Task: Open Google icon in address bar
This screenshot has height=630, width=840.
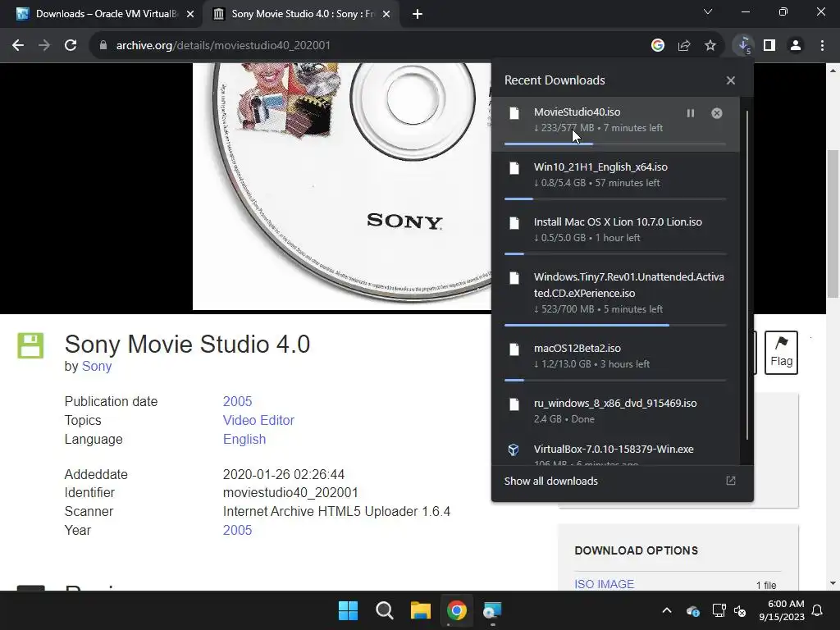Action: (658, 46)
